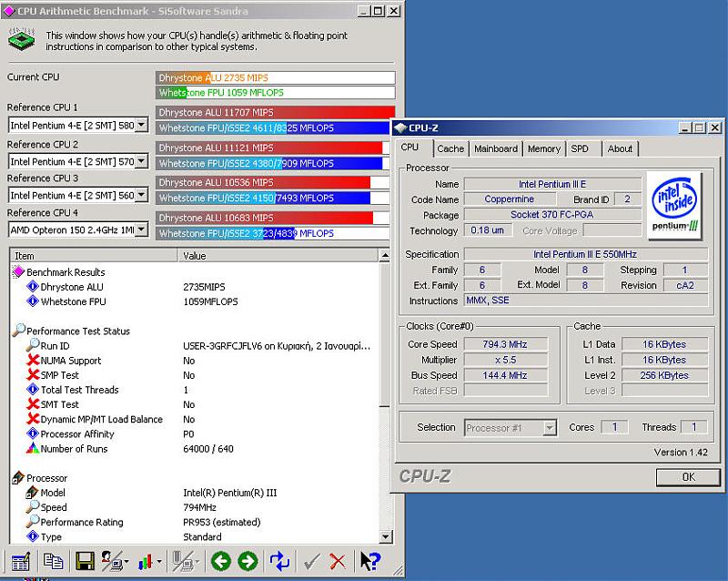Image resolution: width=728 pixels, height=581 pixels.
Task: Click the 'Coppermine' code name value
Action: 510,199
